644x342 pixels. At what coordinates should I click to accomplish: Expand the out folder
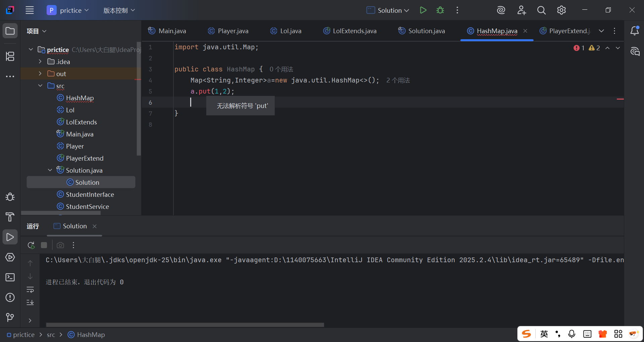(x=40, y=73)
